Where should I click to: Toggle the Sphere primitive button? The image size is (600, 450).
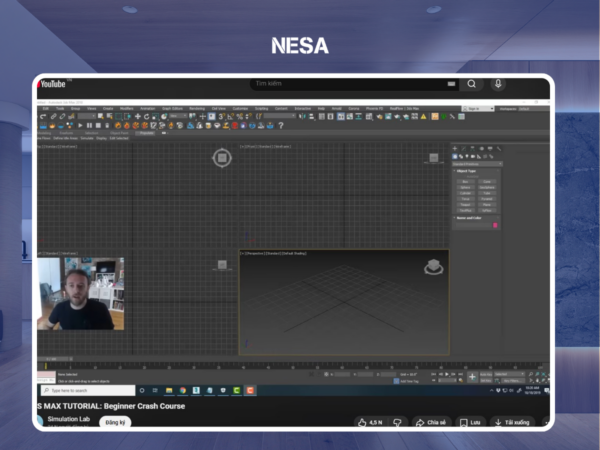point(465,187)
